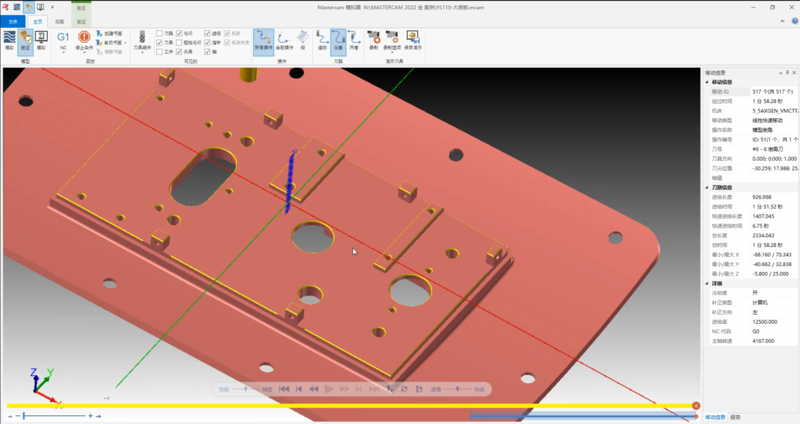The width and height of the screenshot is (800, 424).
Task: Select the 验证 verify mode icon
Action: [26, 41]
